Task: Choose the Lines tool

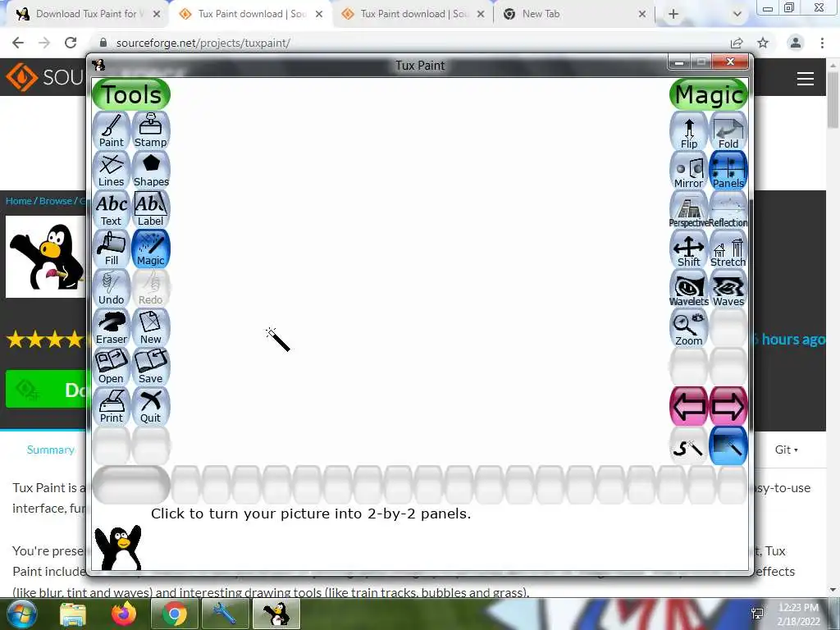Action: (112, 170)
